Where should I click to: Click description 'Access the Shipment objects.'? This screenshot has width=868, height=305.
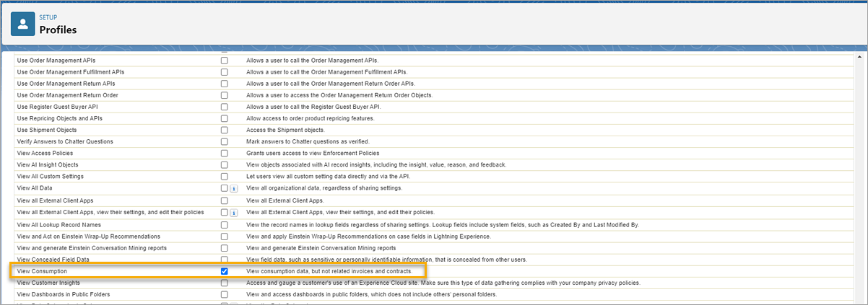pyautogui.click(x=285, y=130)
